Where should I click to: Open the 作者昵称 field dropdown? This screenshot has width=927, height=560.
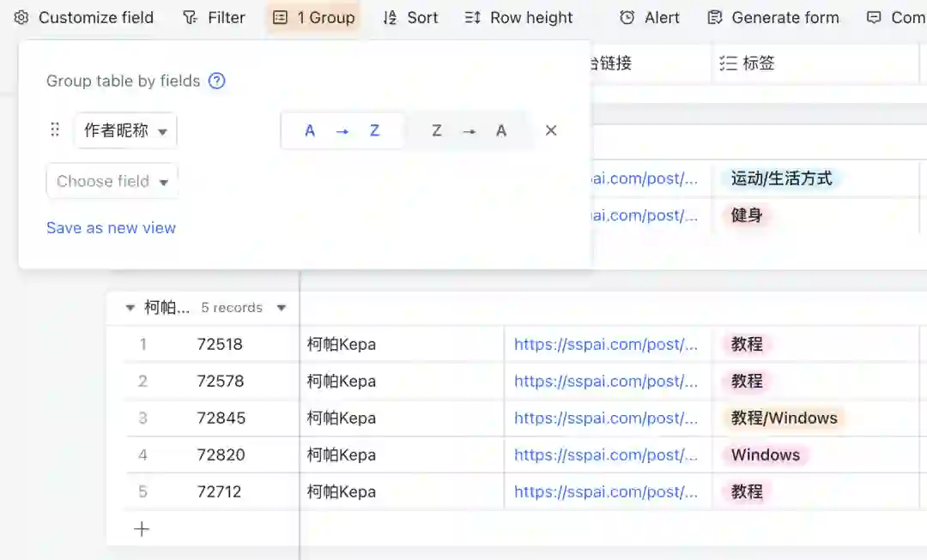pos(125,130)
